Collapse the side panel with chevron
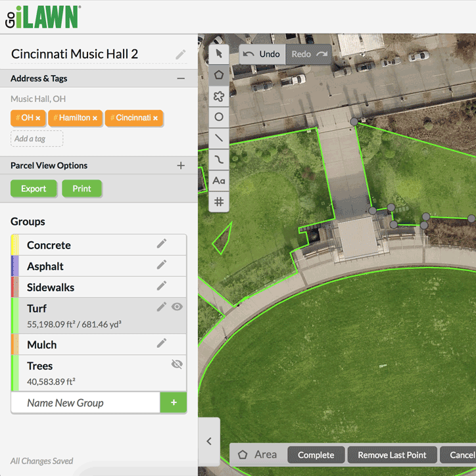Image resolution: width=476 pixels, height=476 pixels. pos(209,441)
